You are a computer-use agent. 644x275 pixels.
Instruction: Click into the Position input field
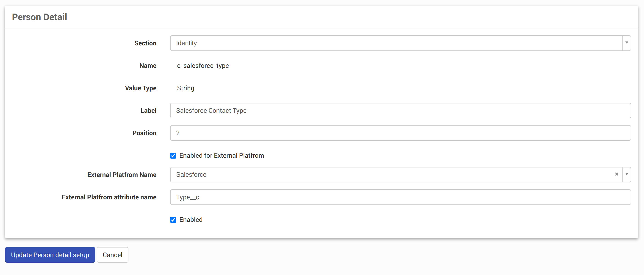(400, 133)
